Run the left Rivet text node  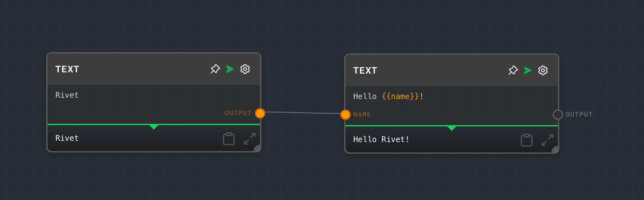coord(230,69)
